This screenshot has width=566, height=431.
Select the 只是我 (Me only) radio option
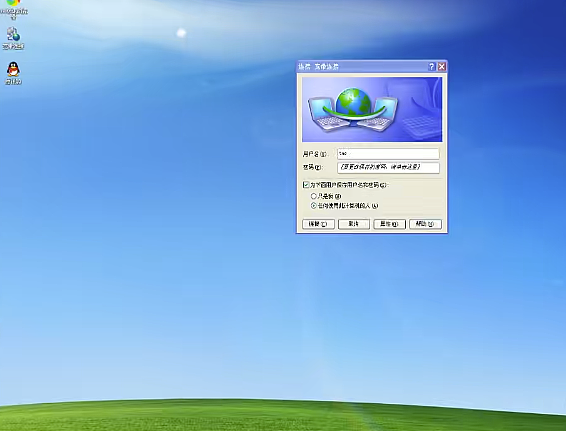pos(314,196)
